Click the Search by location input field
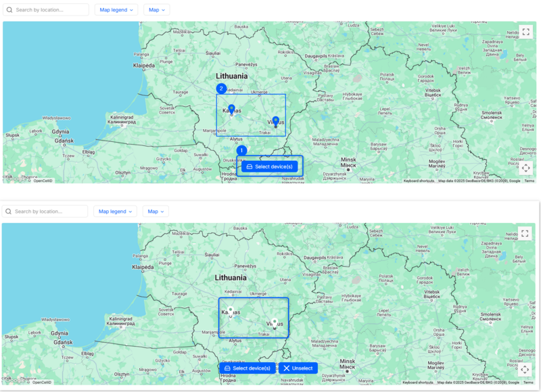This screenshot has height=392, width=541. 47,9
